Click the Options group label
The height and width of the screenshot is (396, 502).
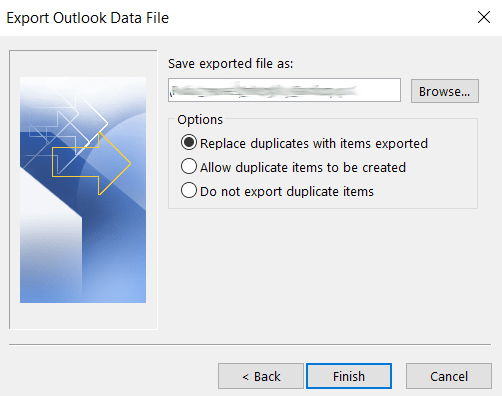click(x=200, y=119)
